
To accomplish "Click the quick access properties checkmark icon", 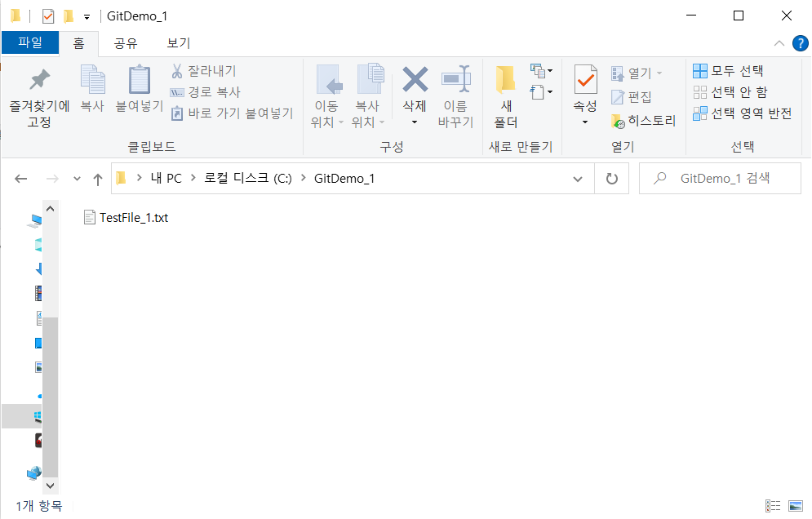I will (x=47, y=16).
